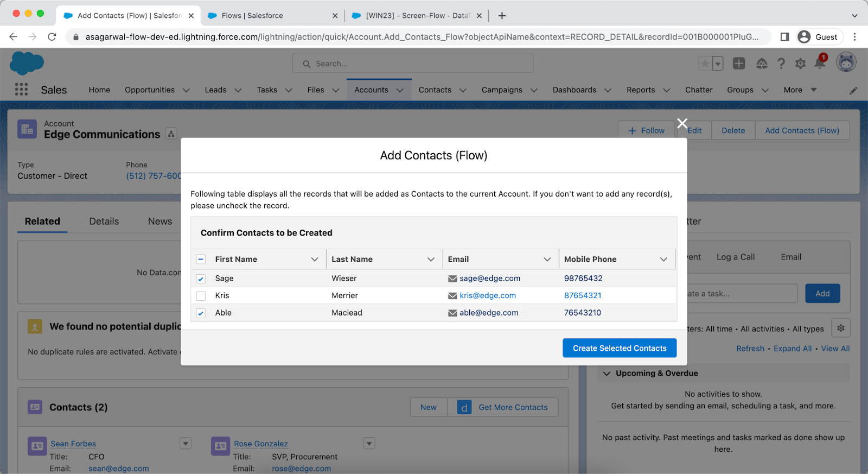Viewport: 868px width, 474px height.
Task: Open the Email column dropdown
Action: 547,260
